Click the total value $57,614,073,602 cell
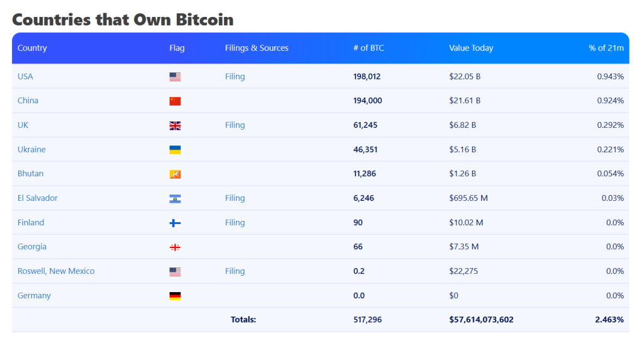 (481, 319)
